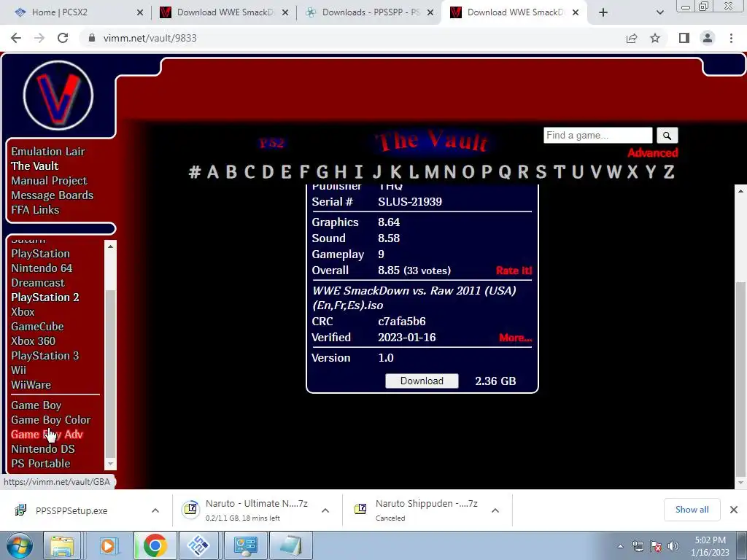This screenshot has height=560, width=747.
Task: Open the control panel taskbar icon
Action: click(246, 545)
